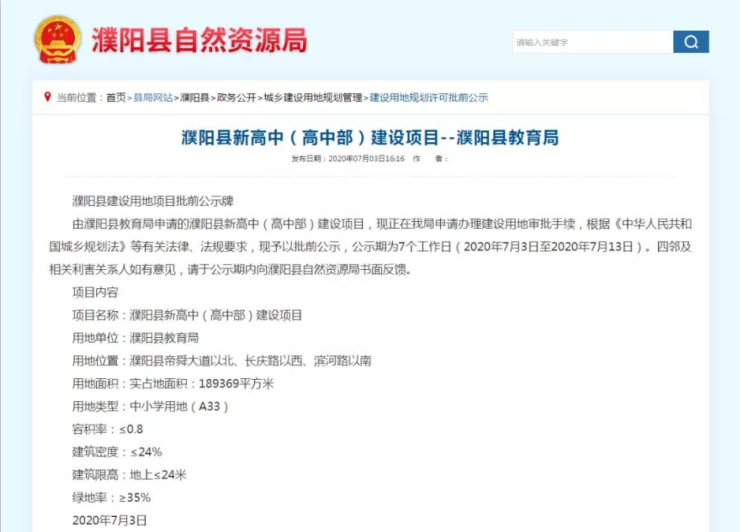The image size is (740, 532).
Task: Focus the keyword search input field
Action: pyautogui.click(x=593, y=42)
